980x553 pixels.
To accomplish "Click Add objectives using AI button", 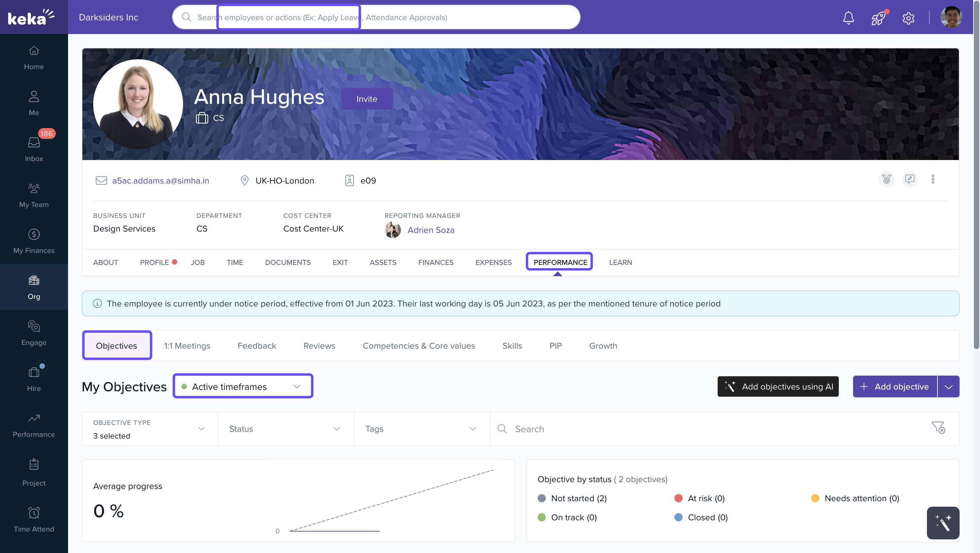I will coord(778,387).
